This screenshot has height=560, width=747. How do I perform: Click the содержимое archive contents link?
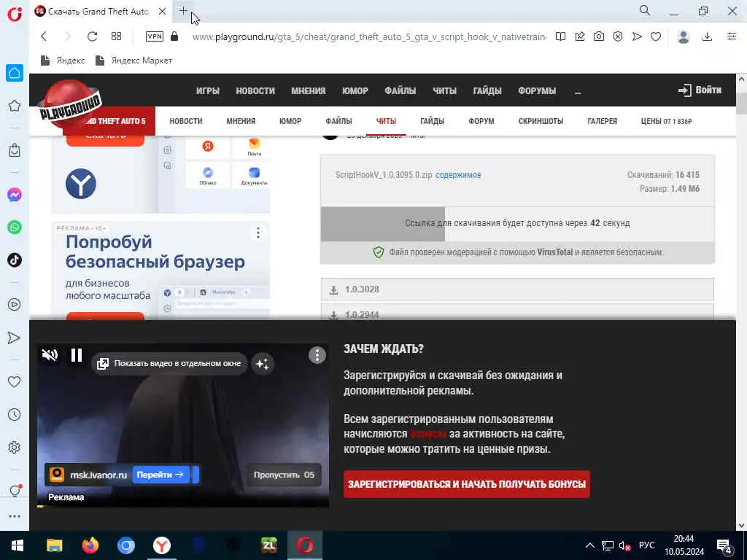pos(458,175)
